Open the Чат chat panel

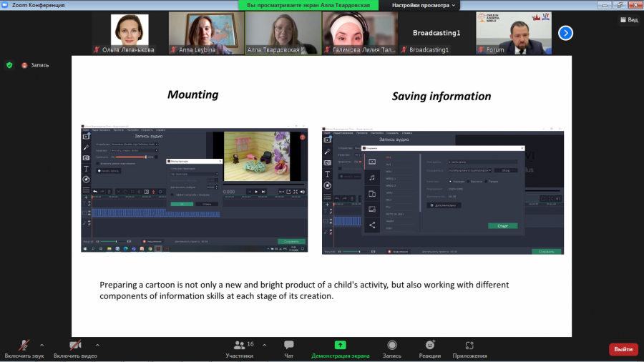tap(289, 349)
